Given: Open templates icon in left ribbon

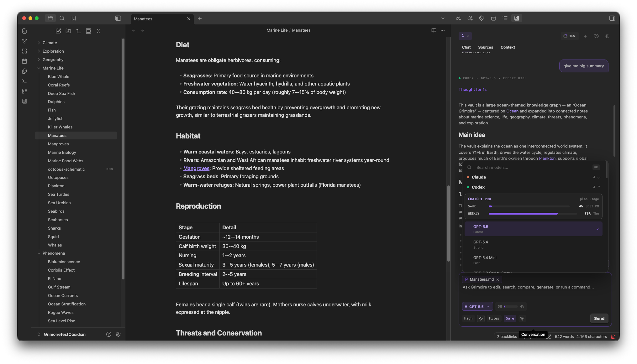Looking at the screenshot, I should coord(24,71).
